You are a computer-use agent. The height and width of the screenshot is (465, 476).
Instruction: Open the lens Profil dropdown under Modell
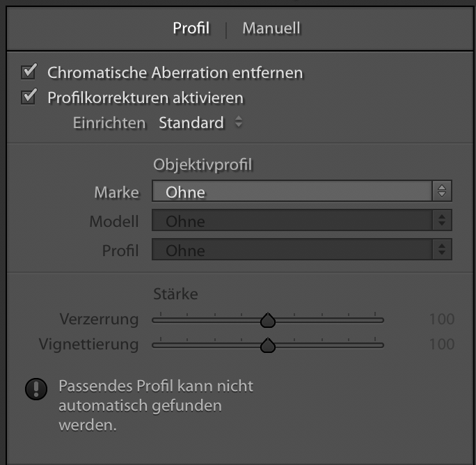(x=292, y=249)
